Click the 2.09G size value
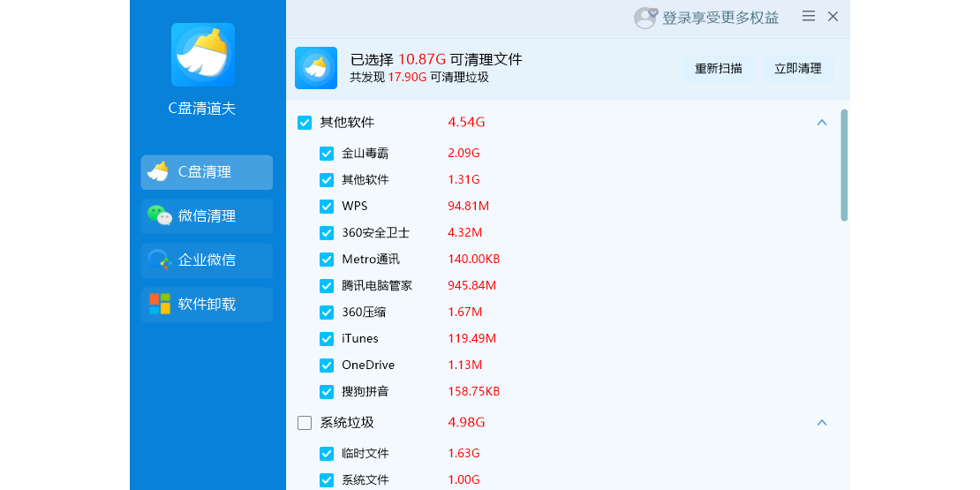This screenshot has height=490, width=980. tap(464, 153)
